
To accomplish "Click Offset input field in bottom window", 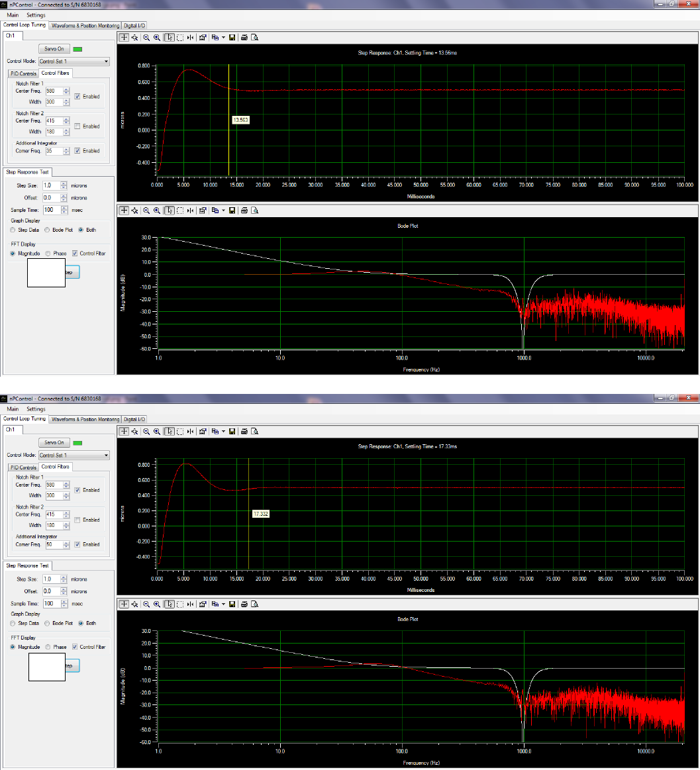I will point(51,591).
